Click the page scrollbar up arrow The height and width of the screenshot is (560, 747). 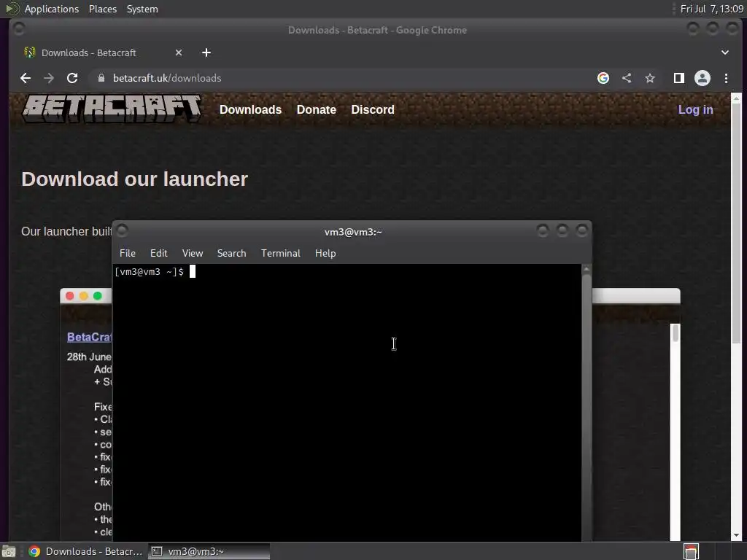tap(736, 98)
